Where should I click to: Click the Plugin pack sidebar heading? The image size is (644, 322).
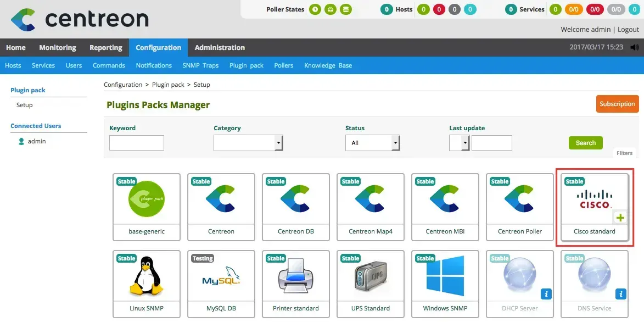coord(28,90)
